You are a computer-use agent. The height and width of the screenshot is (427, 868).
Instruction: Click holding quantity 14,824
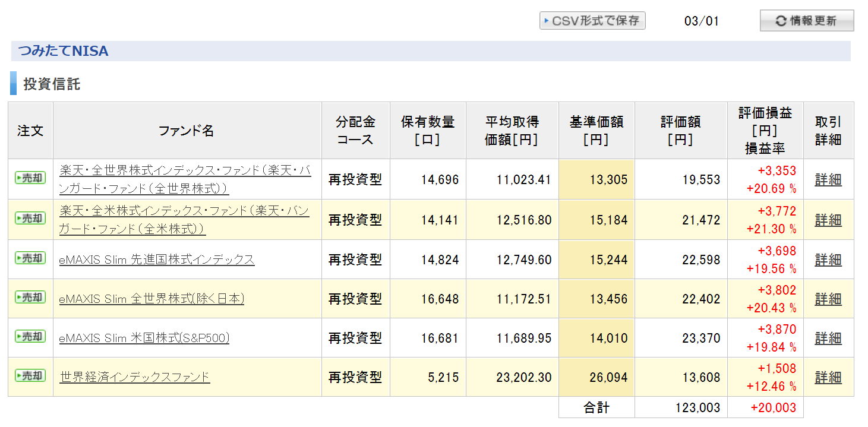click(x=440, y=260)
